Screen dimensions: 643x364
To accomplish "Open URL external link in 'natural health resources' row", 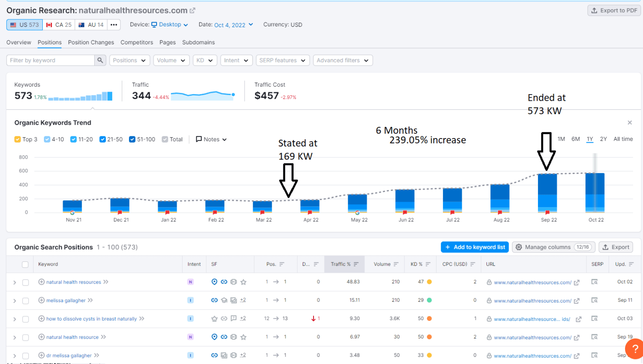I will click(576, 282).
